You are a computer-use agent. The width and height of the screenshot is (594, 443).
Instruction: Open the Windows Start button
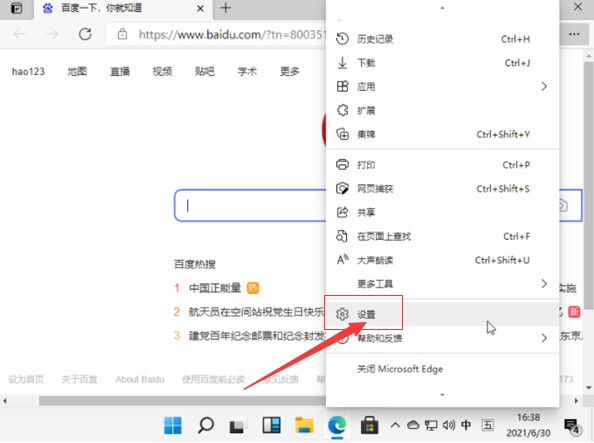173,425
